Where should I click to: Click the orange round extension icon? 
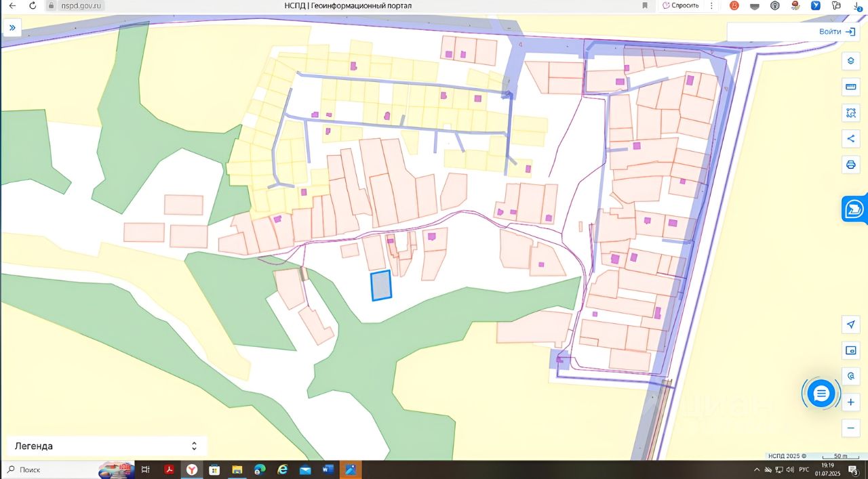coord(734,5)
